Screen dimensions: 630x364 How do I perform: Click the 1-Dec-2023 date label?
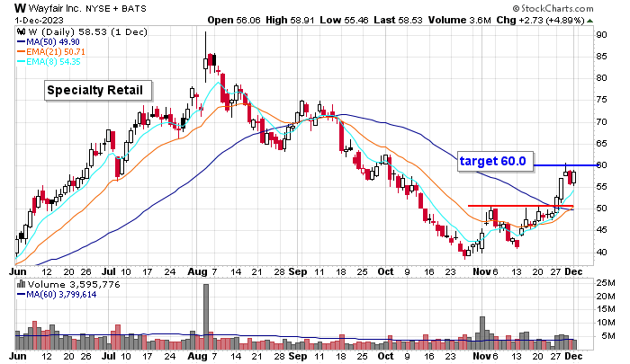point(40,20)
